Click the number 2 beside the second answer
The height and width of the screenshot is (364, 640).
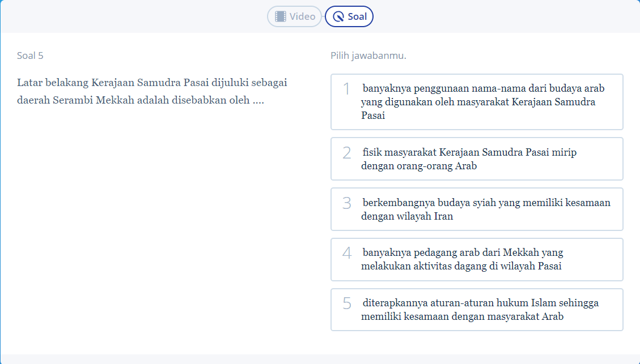pyautogui.click(x=347, y=152)
